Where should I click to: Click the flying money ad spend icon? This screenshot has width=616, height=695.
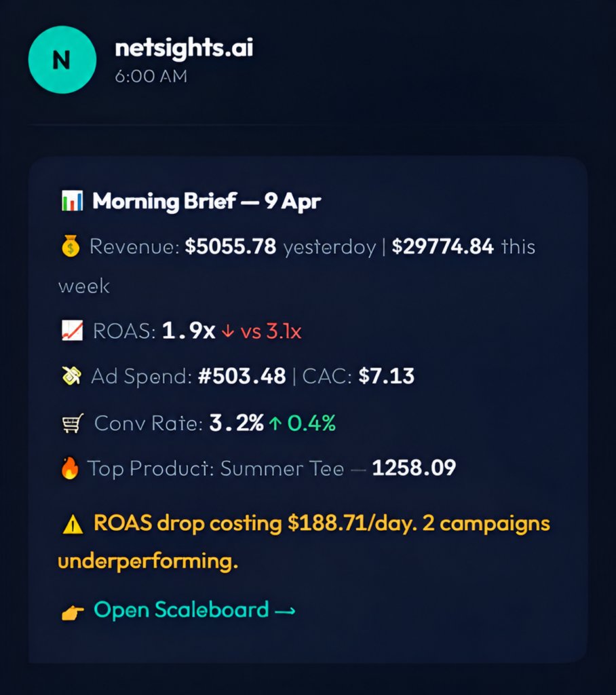(71, 376)
